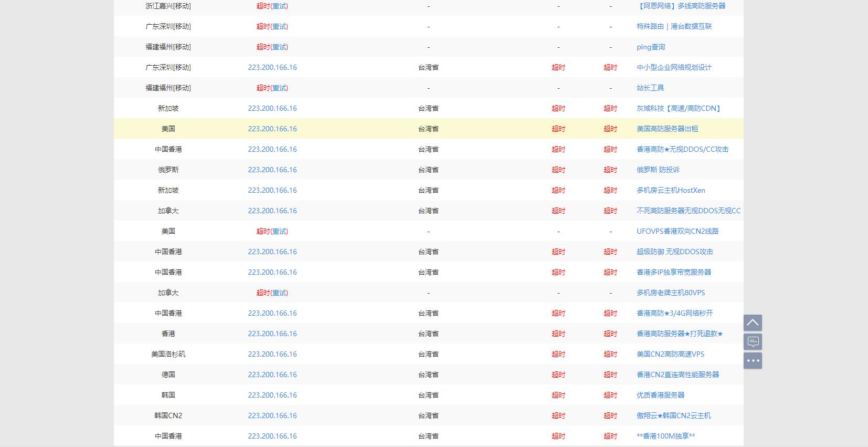Open 特殊路由｜港台数据互联 link
This screenshot has width=868, height=447.
674,26
